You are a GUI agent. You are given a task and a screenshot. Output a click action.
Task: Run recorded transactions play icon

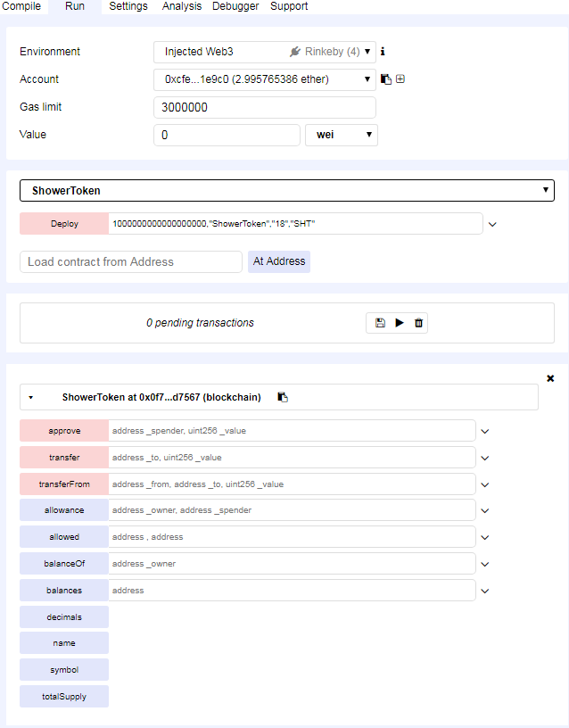pos(400,323)
